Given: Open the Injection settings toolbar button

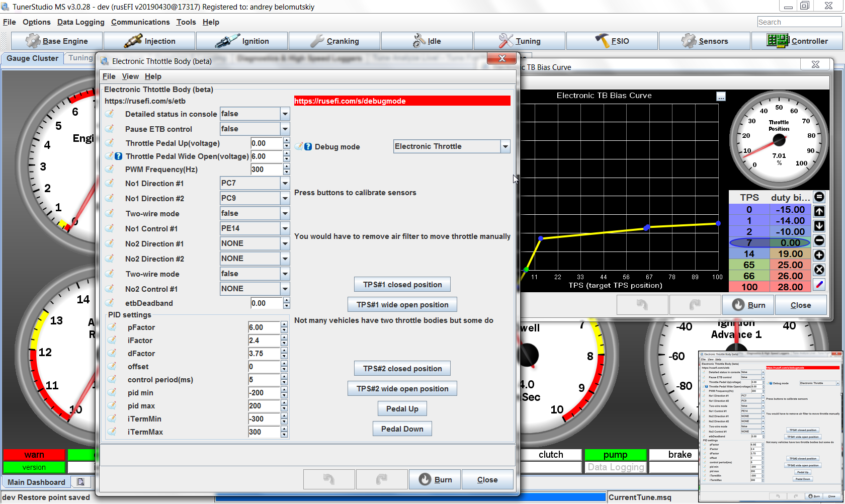Looking at the screenshot, I should (149, 41).
